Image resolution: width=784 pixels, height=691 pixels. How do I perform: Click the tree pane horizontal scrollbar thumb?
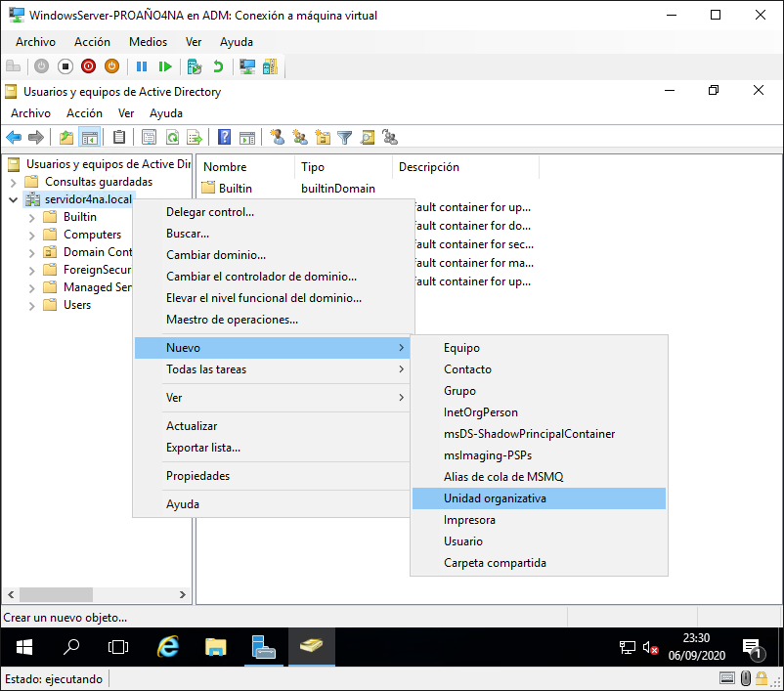(x=56, y=594)
